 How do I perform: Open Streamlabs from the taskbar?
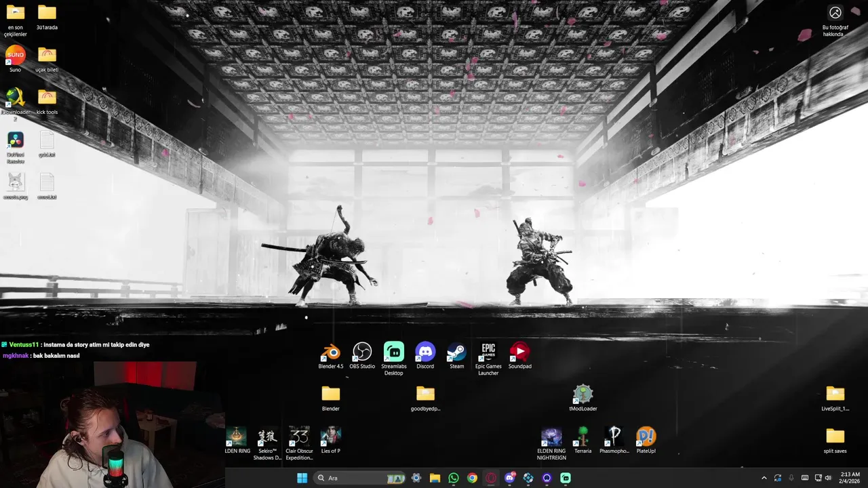[566, 478]
